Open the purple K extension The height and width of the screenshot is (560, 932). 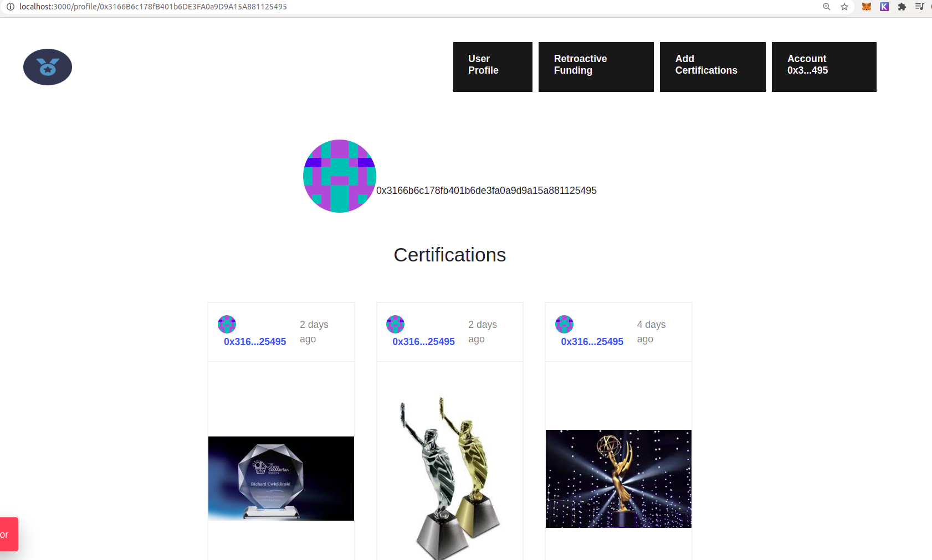click(884, 7)
